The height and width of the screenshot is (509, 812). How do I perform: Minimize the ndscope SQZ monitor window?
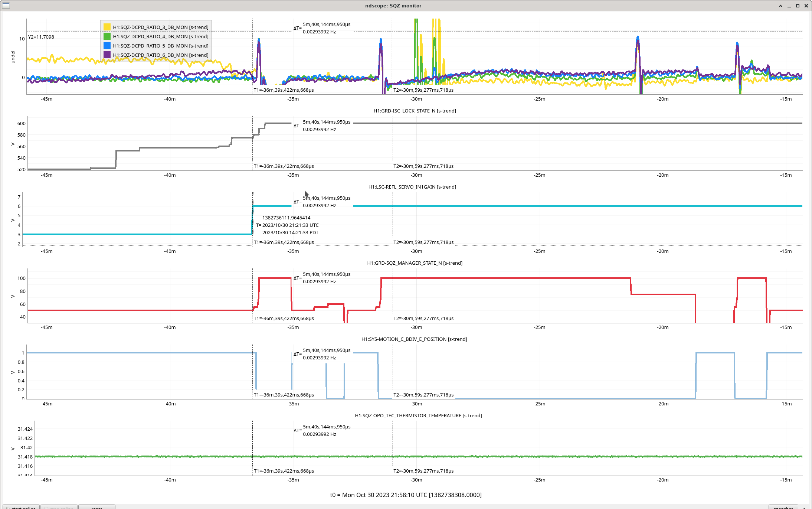[x=789, y=6]
